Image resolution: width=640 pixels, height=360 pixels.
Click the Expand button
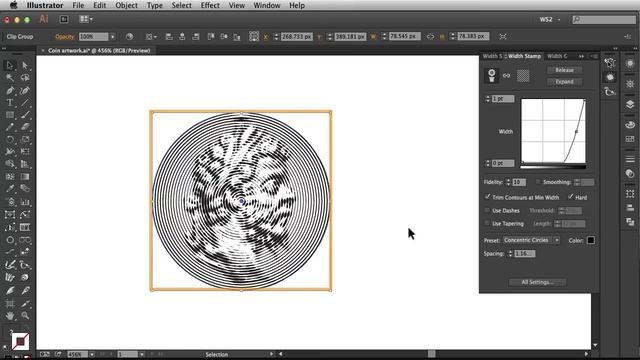point(564,82)
